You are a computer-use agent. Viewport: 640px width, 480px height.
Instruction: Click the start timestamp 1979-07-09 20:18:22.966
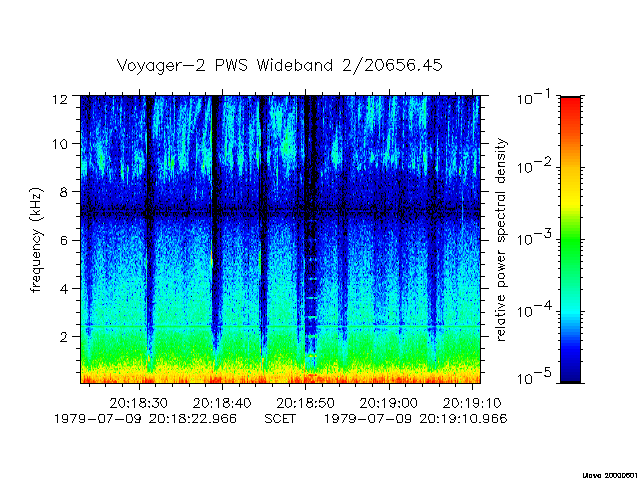pos(146,419)
